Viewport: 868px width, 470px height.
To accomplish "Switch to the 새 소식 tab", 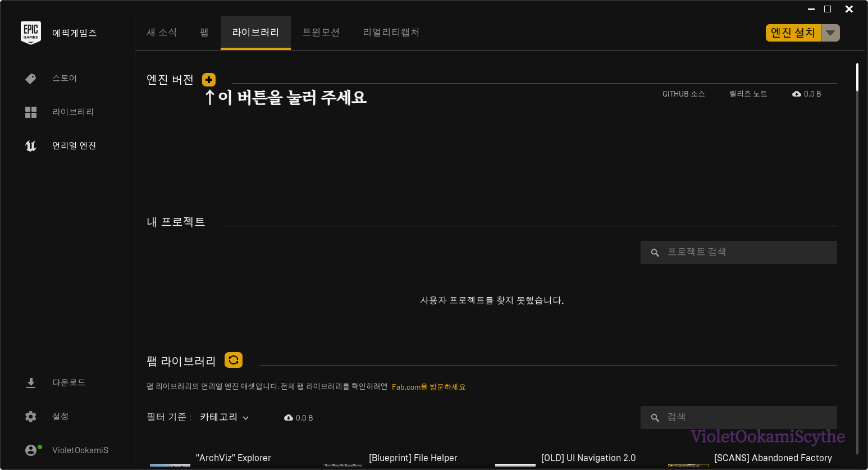I will coord(162,33).
